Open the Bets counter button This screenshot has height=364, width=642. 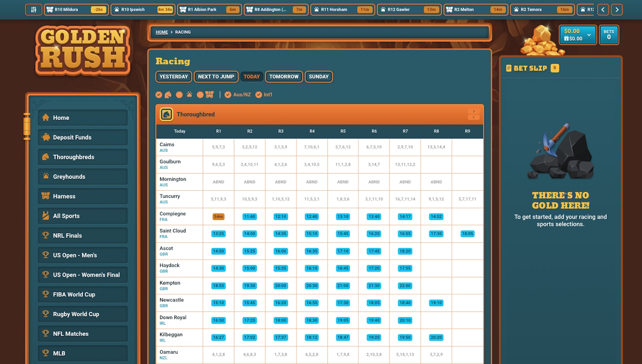point(608,35)
